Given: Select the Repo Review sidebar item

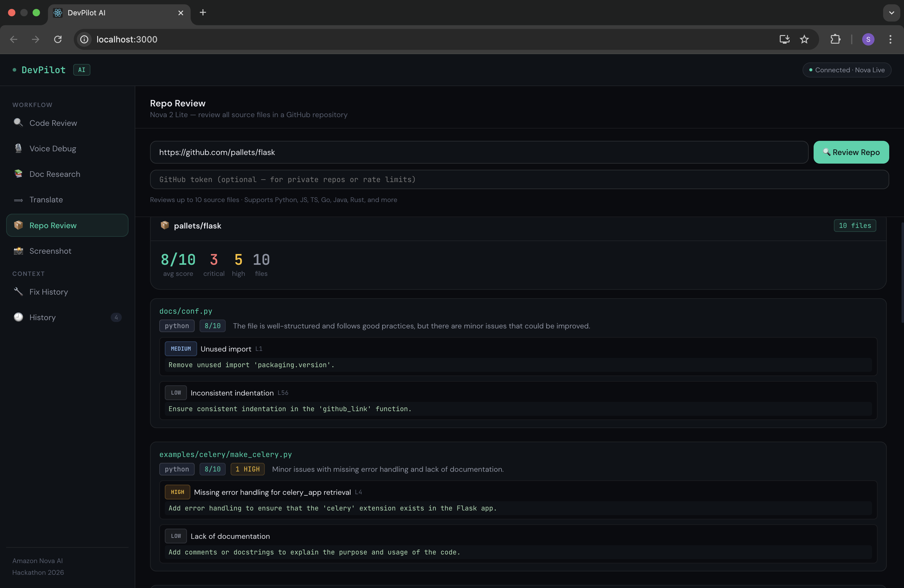Looking at the screenshot, I should 67,225.
